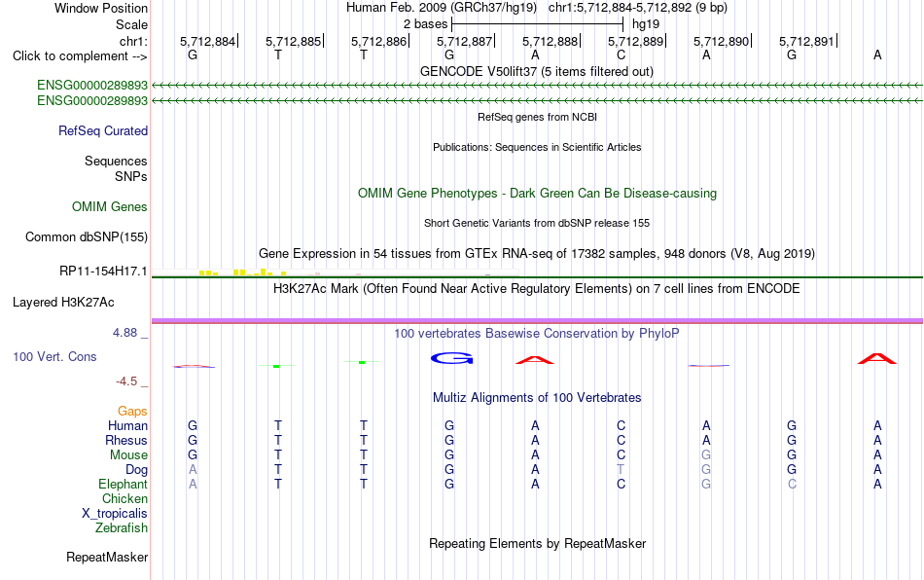Click the RepeatMasker track label

[107, 557]
